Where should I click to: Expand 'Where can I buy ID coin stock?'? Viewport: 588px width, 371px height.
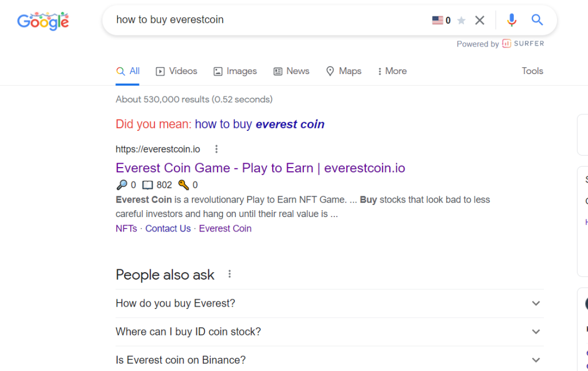pyautogui.click(x=330, y=332)
